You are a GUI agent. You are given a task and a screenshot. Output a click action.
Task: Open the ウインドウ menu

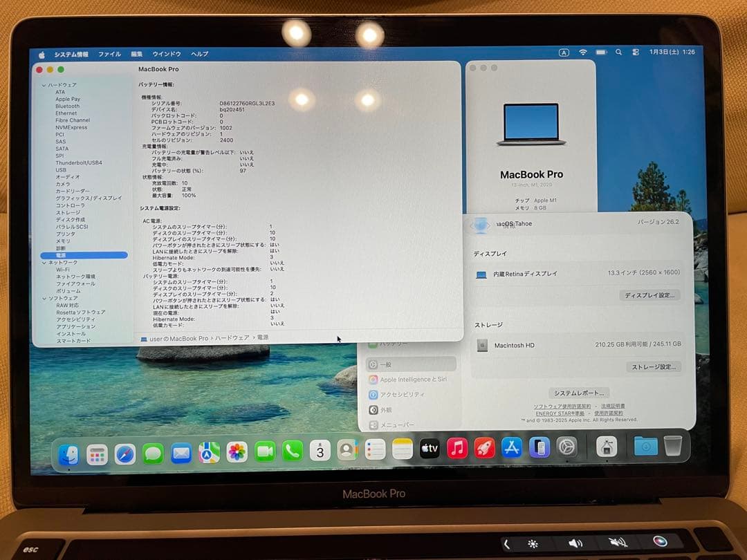pyautogui.click(x=167, y=53)
